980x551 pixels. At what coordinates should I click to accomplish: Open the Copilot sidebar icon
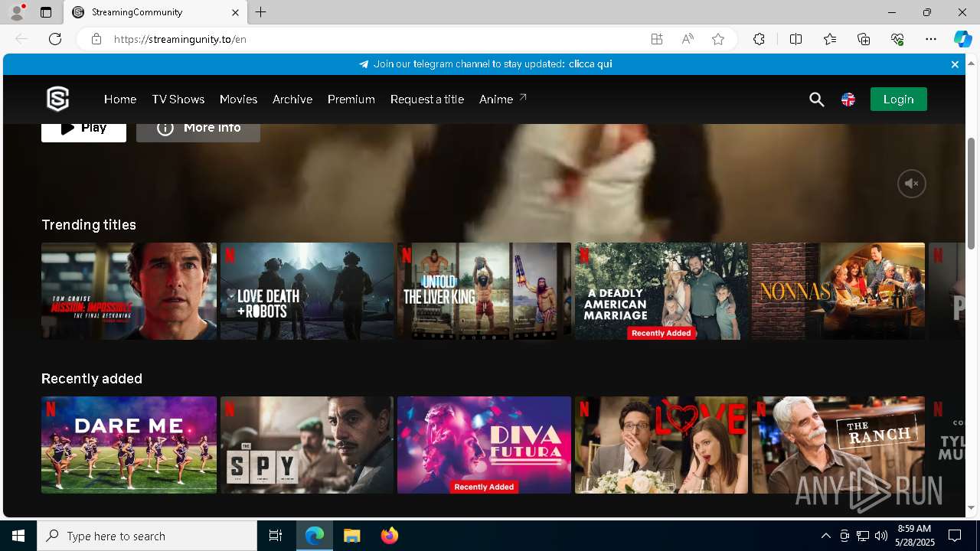[x=962, y=39]
